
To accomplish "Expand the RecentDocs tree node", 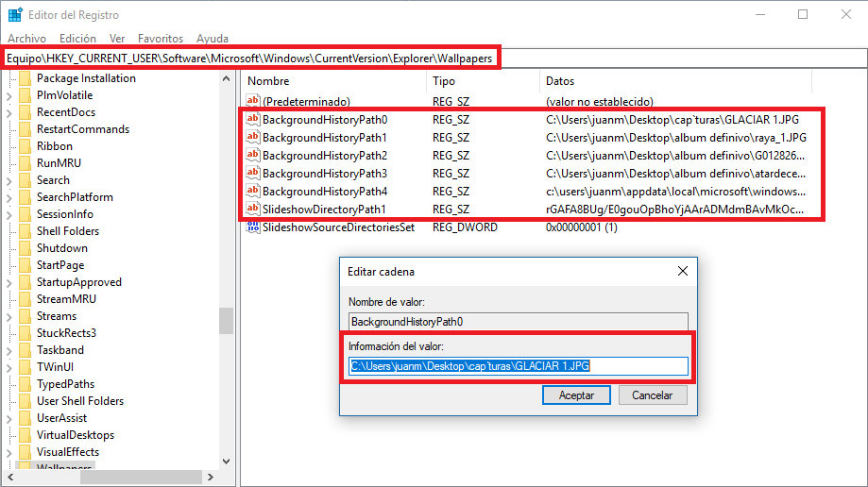I will [x=9, y=112].
